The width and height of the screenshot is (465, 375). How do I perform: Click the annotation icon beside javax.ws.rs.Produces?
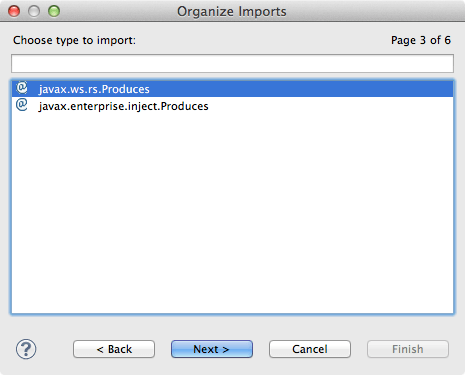coord(22,88)
